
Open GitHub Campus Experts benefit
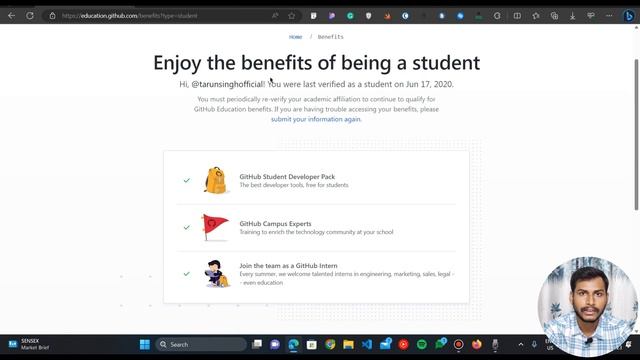click(275, 224)
